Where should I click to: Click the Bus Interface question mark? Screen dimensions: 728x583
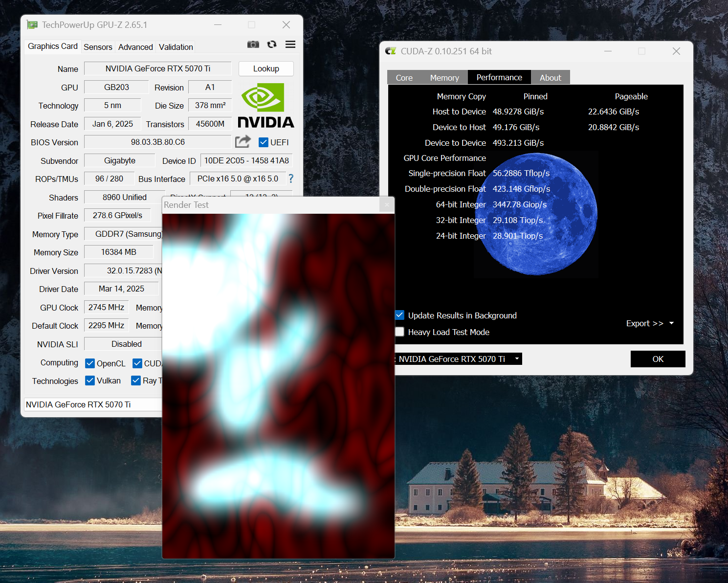(291, 179)
